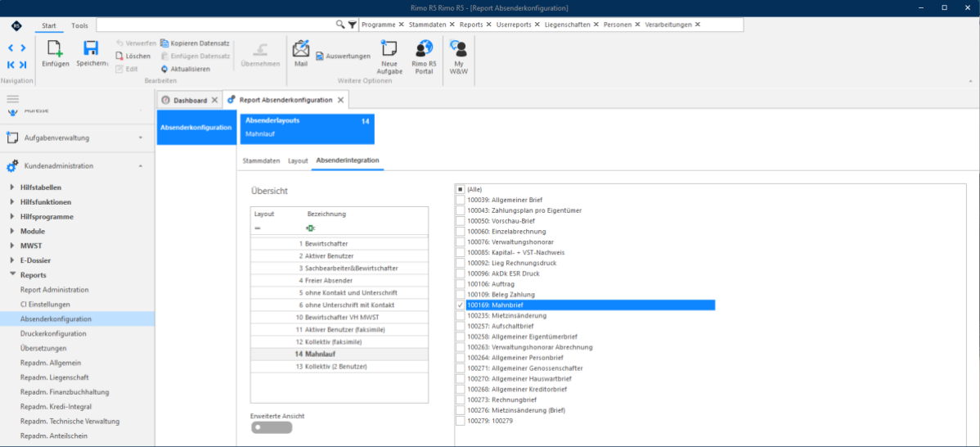Screen dimensions: 980x447
Task: Click the Kundenadministration gears icon
Action: [x=12, y=166]
